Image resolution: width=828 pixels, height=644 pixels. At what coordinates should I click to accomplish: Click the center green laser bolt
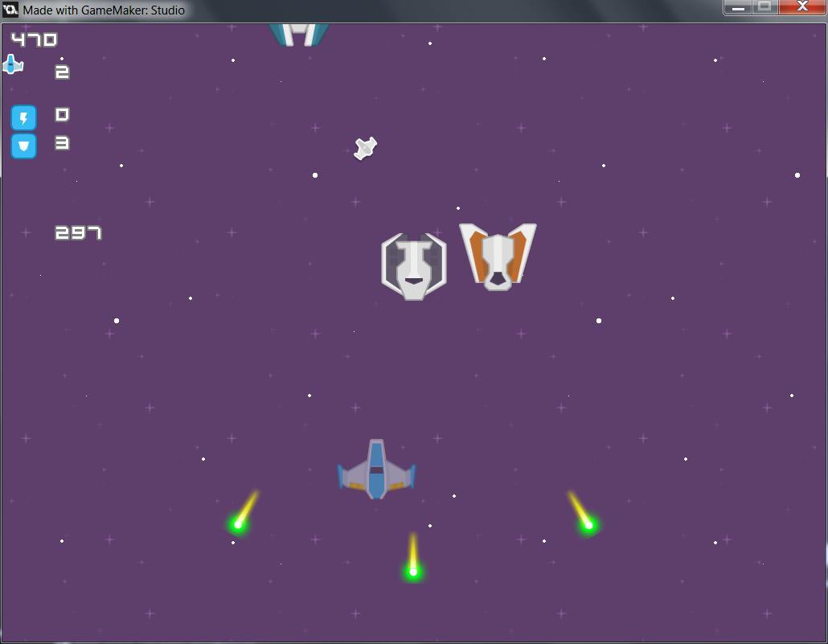point(413,571)
